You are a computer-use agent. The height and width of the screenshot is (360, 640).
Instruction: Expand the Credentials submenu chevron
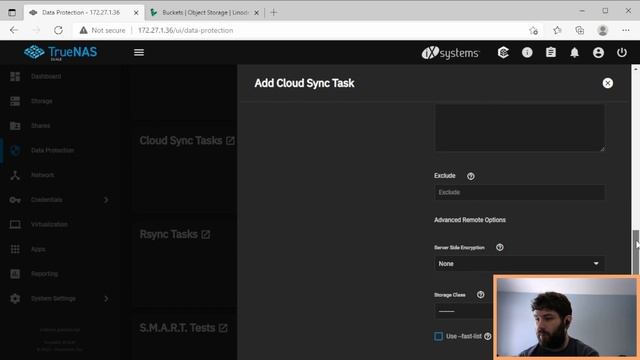106,200
